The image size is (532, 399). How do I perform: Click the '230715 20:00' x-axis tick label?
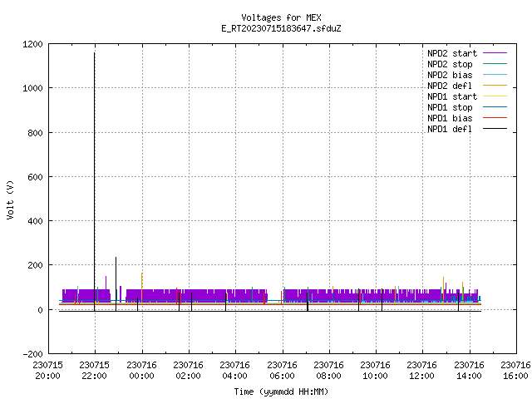click(x=48, y=371)
